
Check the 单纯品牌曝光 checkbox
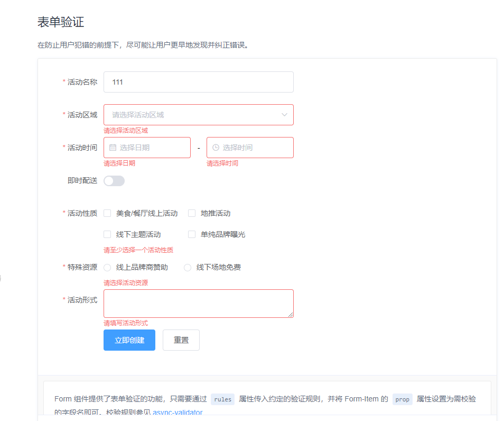(x=192, y=234)
